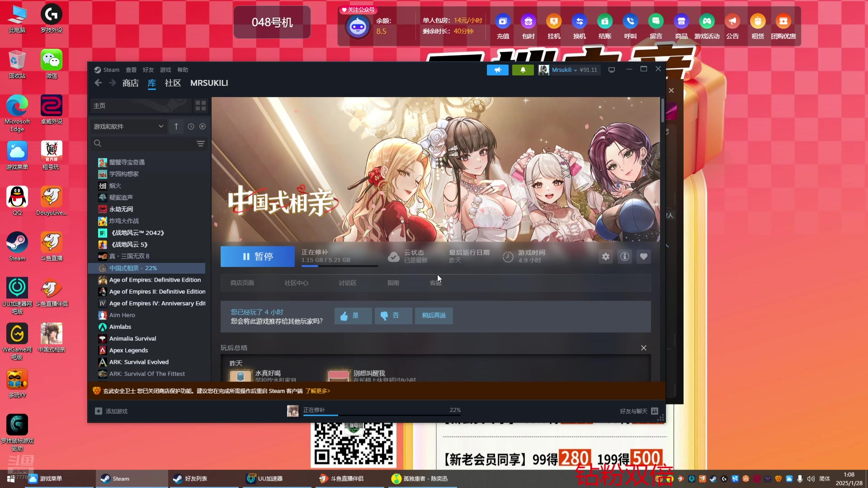
Task: Click the bottom download progress bar
Action: (382, 415)
